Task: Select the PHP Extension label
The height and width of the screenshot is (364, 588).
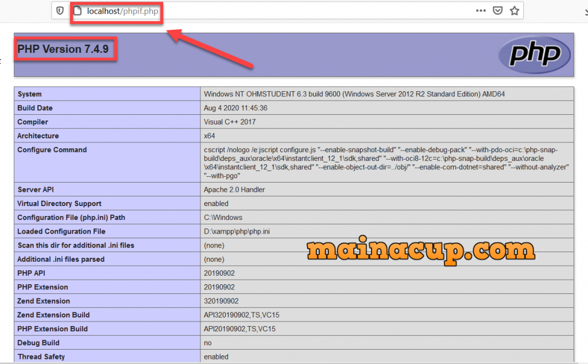Action: [42, 287]
